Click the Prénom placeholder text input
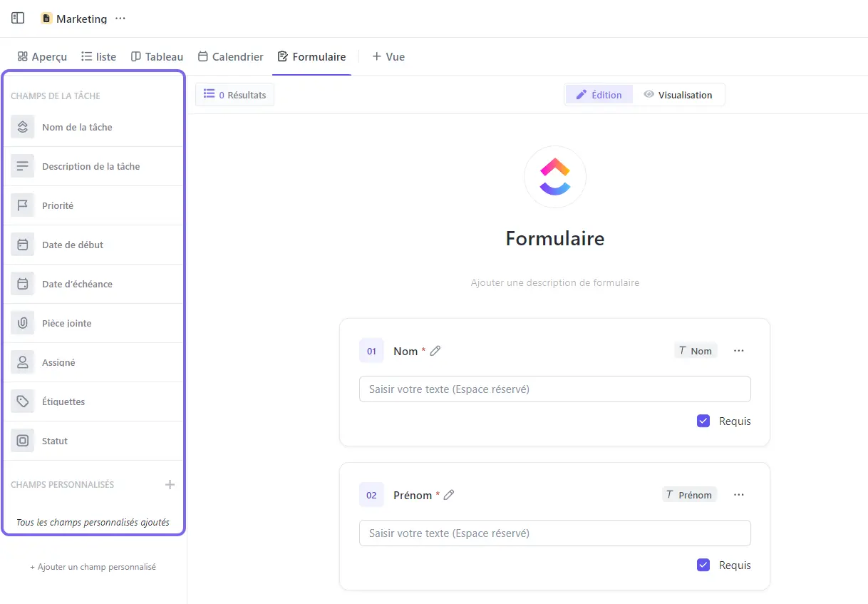This screenshot has width=868, height=604. (x=555, y=533)
